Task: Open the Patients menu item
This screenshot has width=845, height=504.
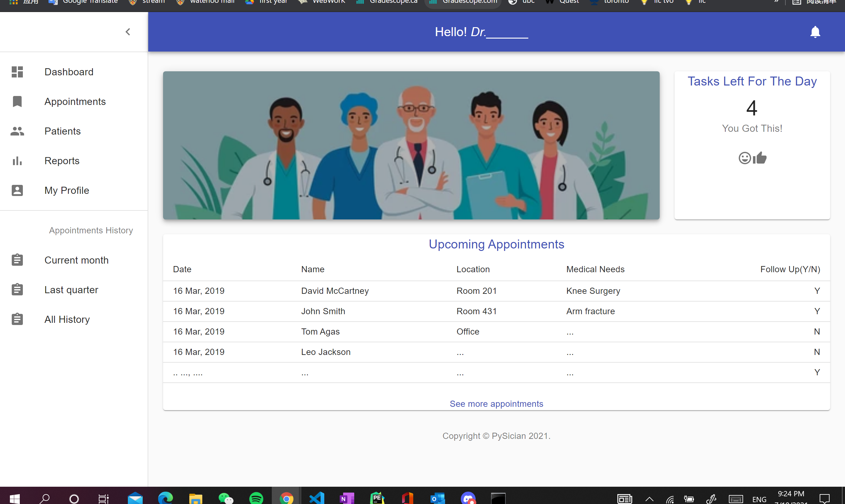Action: 62,131
